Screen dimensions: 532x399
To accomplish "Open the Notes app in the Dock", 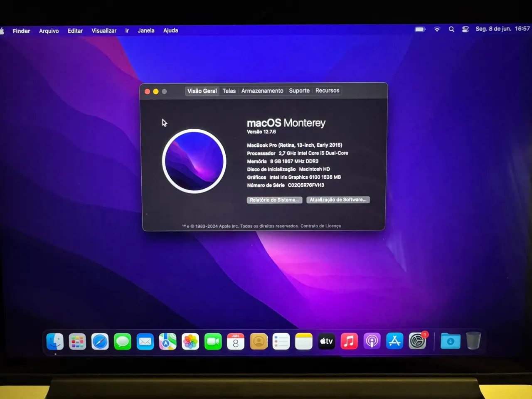I will point(304,342).
